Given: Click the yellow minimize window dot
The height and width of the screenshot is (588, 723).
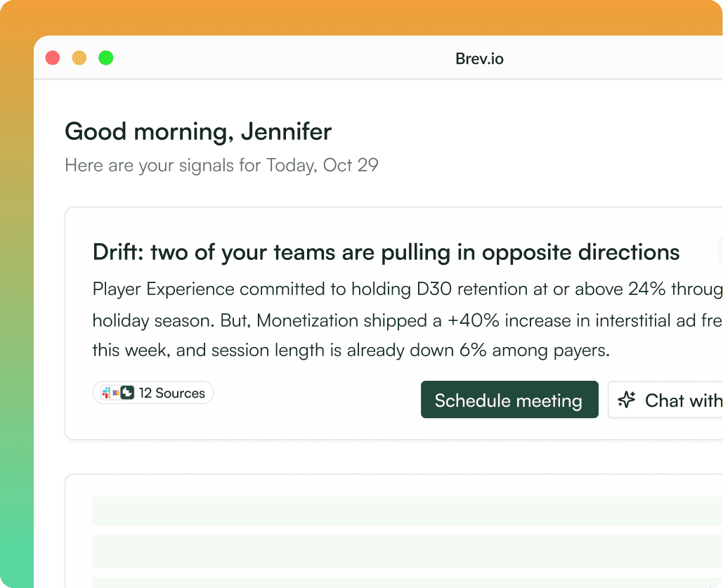Looking at the screenshot, I should point(79,58).
